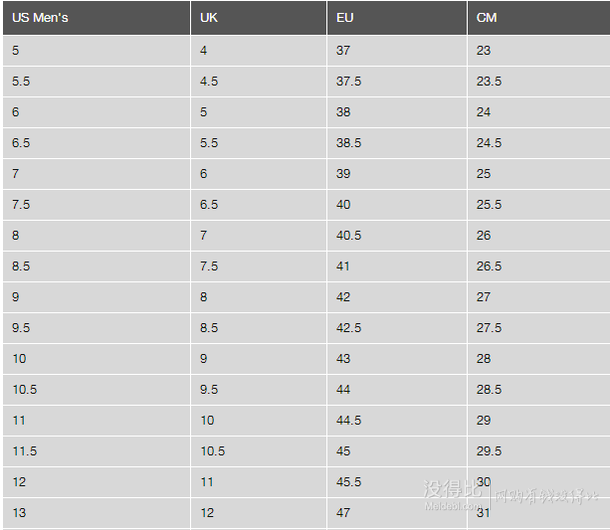Image resolution: width=610 pixels, height=530 pixels.
Task: Click the UK column header
Action: coord(258,18)
